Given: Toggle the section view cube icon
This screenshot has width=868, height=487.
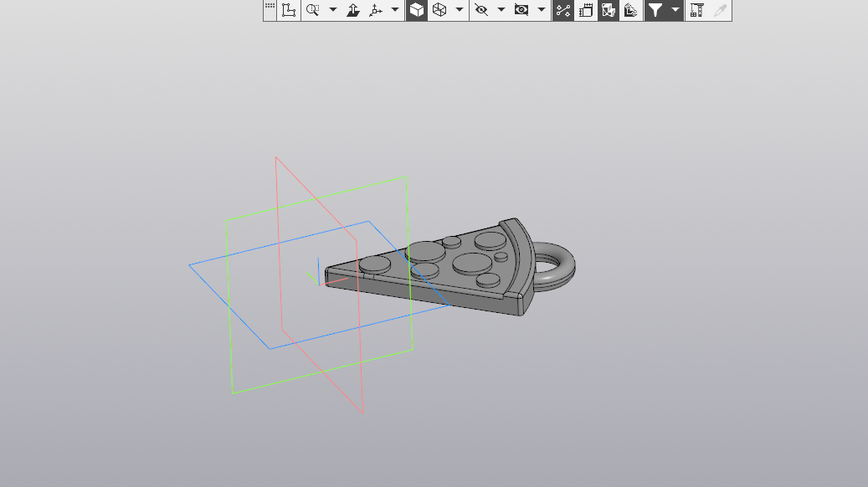Looking at the screenshot, I should coord(609,10).
